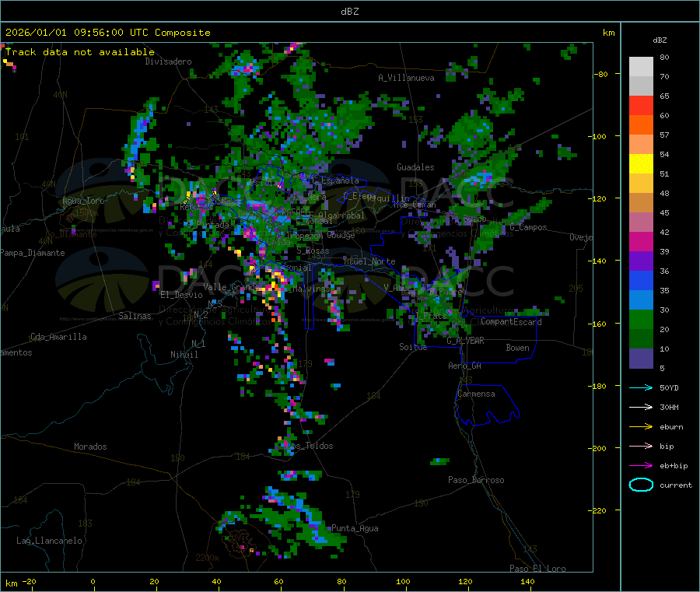Click the 100 km horizontal axis label
700x592 pixels.
tap(403, 581)
